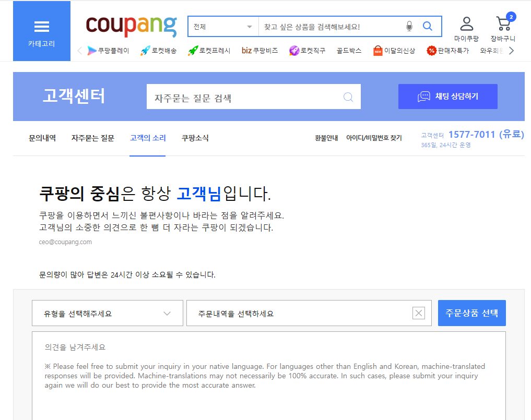Activate voice search microphone icon
The height and width of the screenshot is (420, 531).
coord(409,27)
